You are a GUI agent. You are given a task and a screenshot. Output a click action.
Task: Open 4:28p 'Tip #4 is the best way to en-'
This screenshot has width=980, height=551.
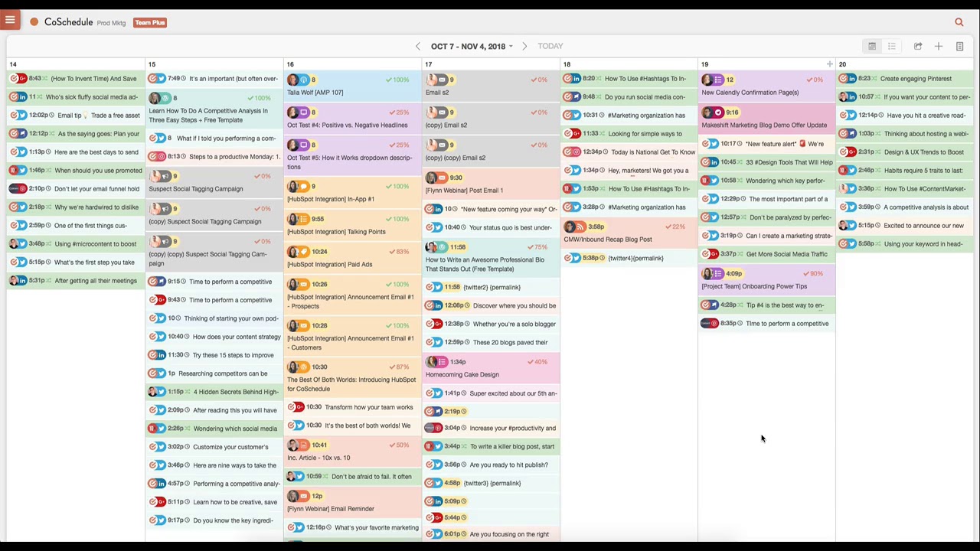tap(766, 305)
